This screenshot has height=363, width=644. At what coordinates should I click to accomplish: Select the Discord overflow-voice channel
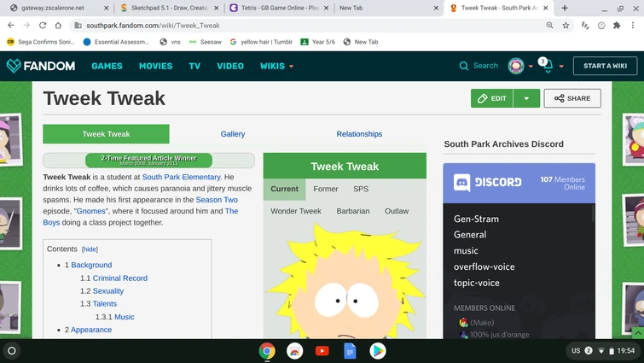484,266
